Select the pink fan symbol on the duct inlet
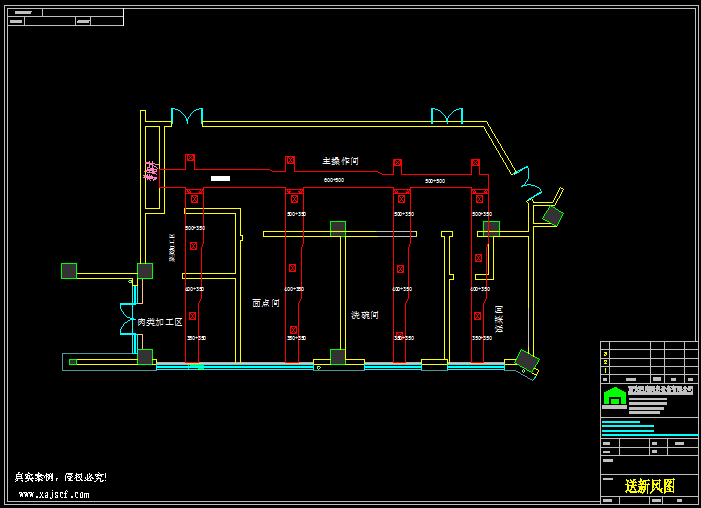 coord(152,171)
